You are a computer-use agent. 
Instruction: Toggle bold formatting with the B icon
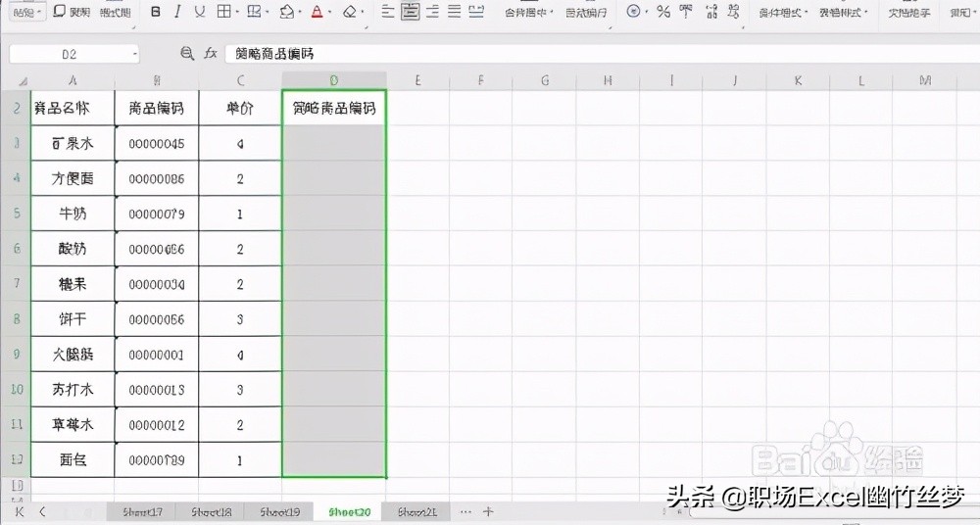[156, 11]
